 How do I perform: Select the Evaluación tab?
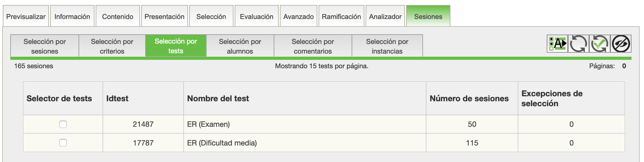click(256, 17)
